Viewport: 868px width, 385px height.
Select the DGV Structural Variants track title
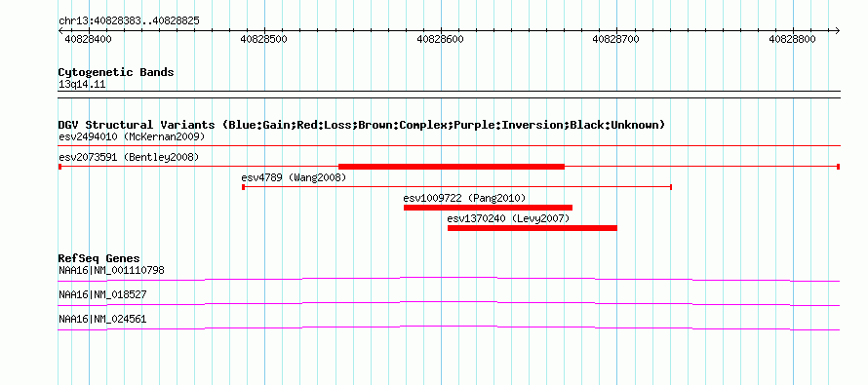[x=362, y=125]
